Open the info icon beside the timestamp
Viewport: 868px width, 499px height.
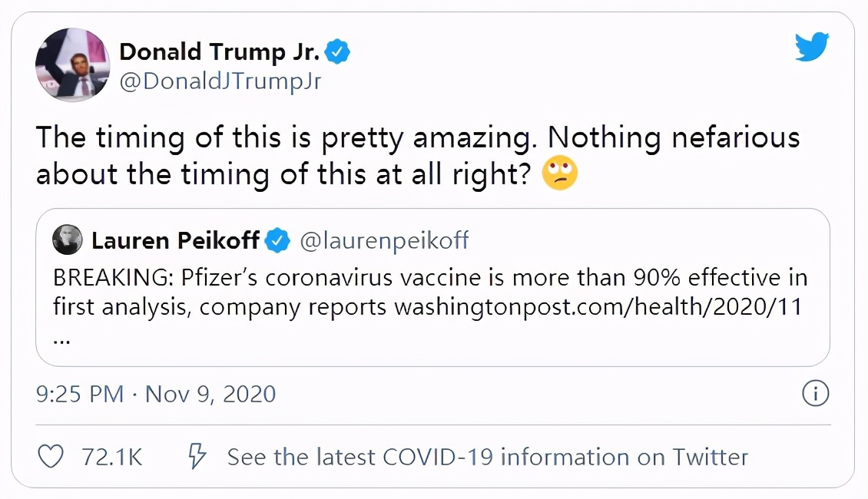(x=815, y=394)
